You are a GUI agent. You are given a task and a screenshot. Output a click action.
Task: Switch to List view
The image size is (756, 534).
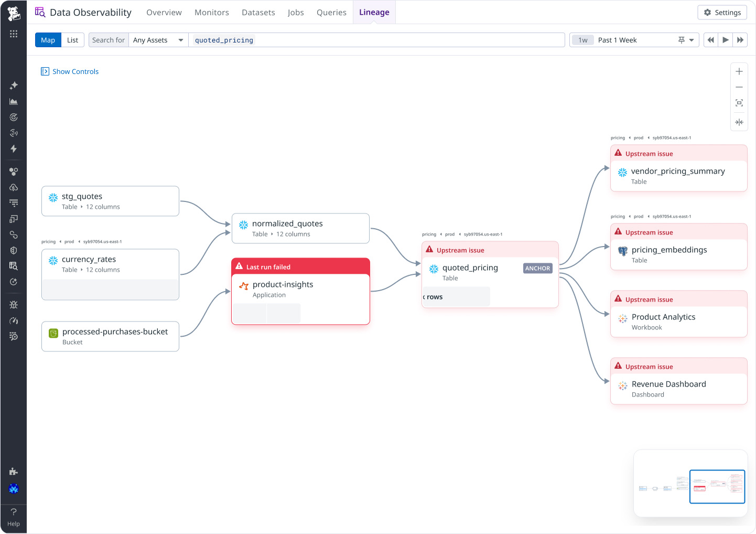click(73, 40)
